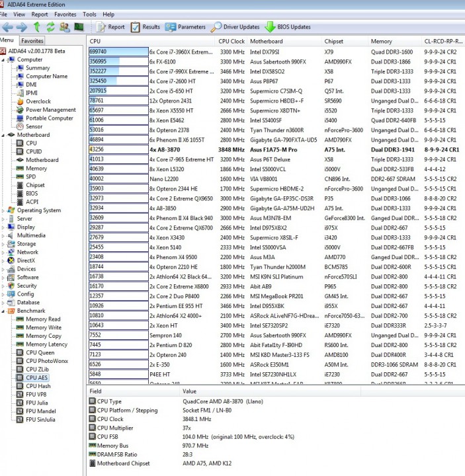Select the Sensor tree item
Screen dimensions: 465x476
point(34,126)
